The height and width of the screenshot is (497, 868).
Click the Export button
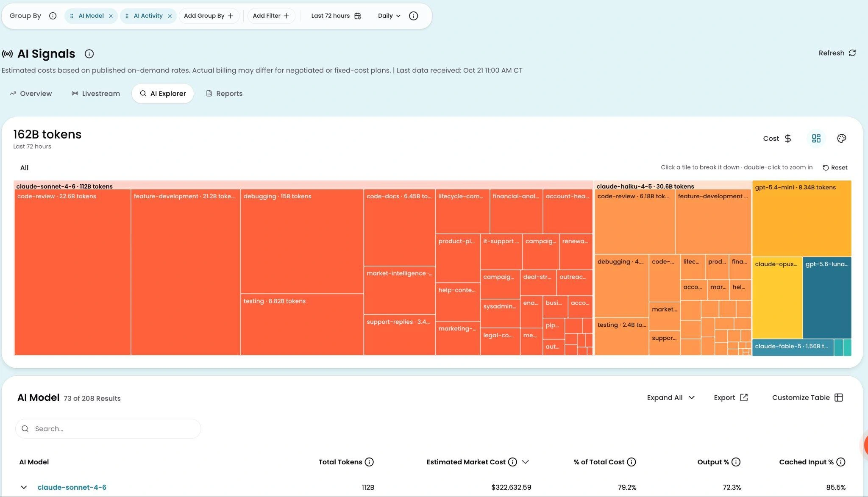click(731, 397)
